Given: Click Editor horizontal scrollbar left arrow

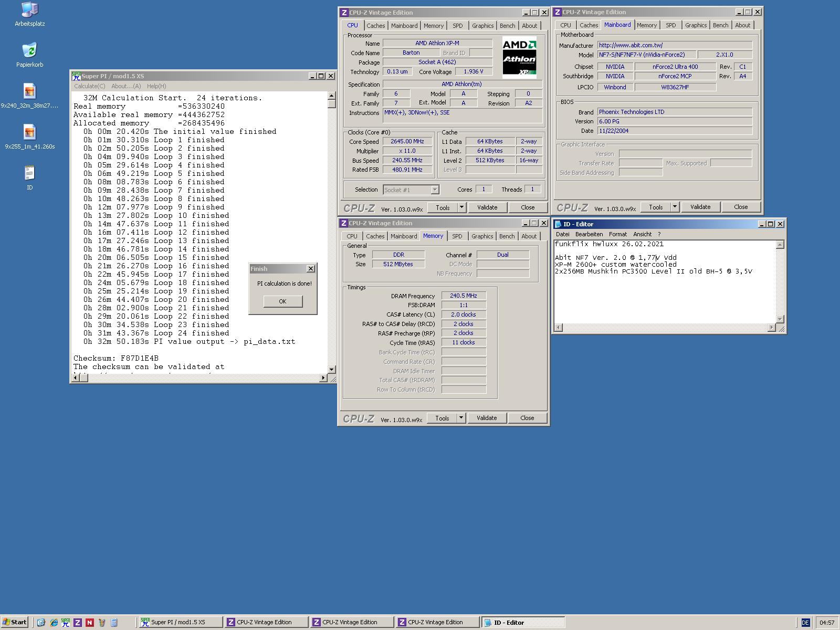Looking at the screenshot, I should point(559,328).
